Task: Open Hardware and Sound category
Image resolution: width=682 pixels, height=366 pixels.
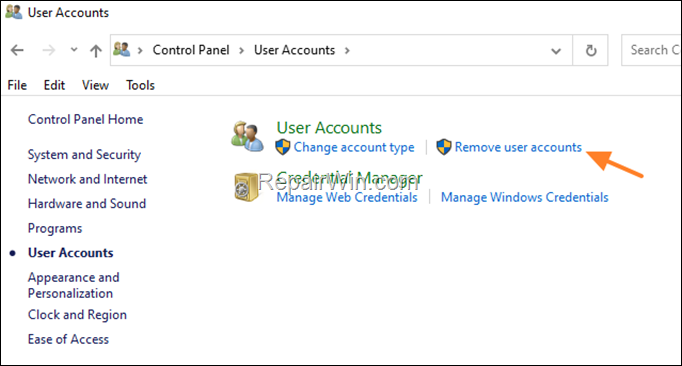Action: [87, 203]
